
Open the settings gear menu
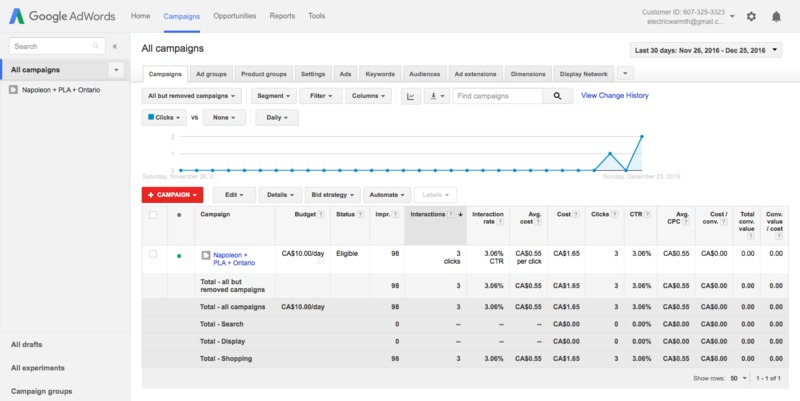[751, 17]
